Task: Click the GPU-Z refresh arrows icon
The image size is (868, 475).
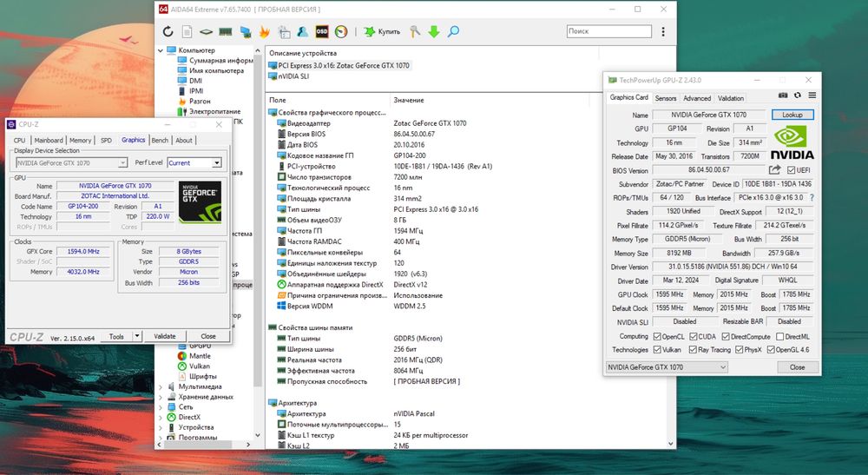Action: coord(797,96)
